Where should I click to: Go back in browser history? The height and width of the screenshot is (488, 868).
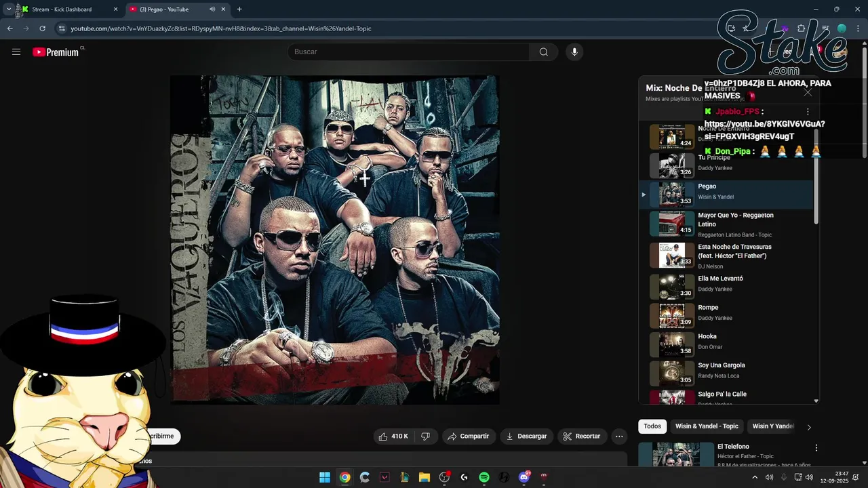tap(9, 28)
